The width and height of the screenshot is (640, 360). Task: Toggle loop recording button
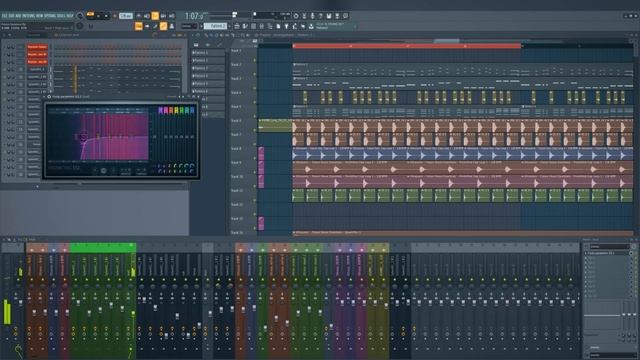[171, 16]
